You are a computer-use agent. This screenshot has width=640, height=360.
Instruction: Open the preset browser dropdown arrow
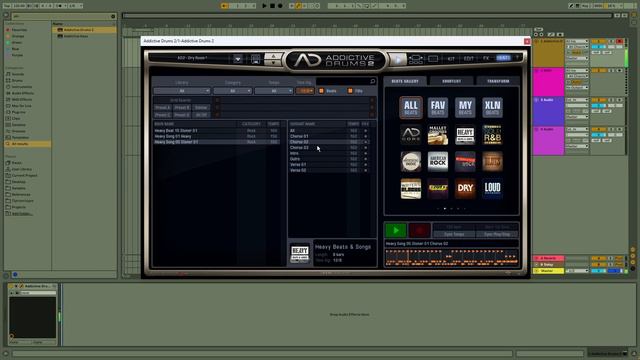238,60
